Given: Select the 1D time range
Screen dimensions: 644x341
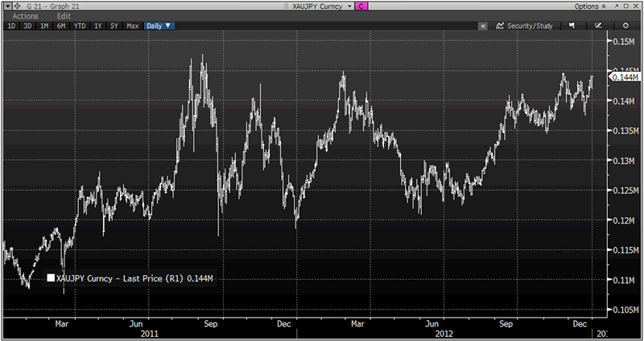Looking at the screenshot, I should coord(11,26).
